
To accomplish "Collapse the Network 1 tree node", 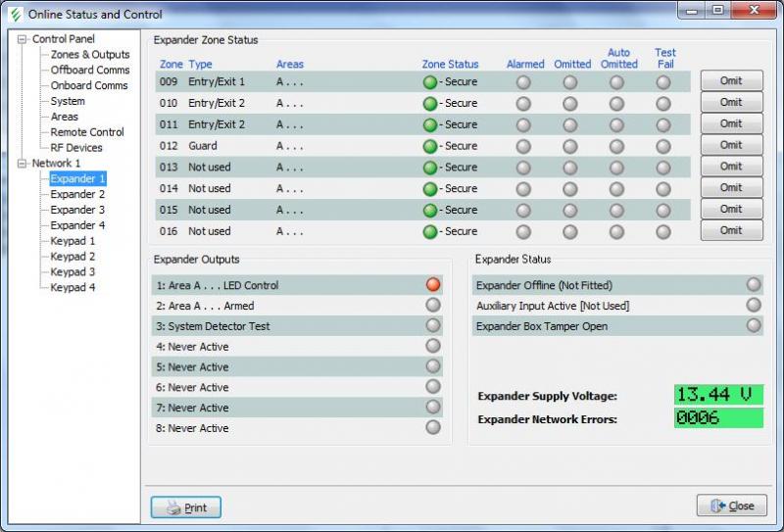I will click(24, 164).
